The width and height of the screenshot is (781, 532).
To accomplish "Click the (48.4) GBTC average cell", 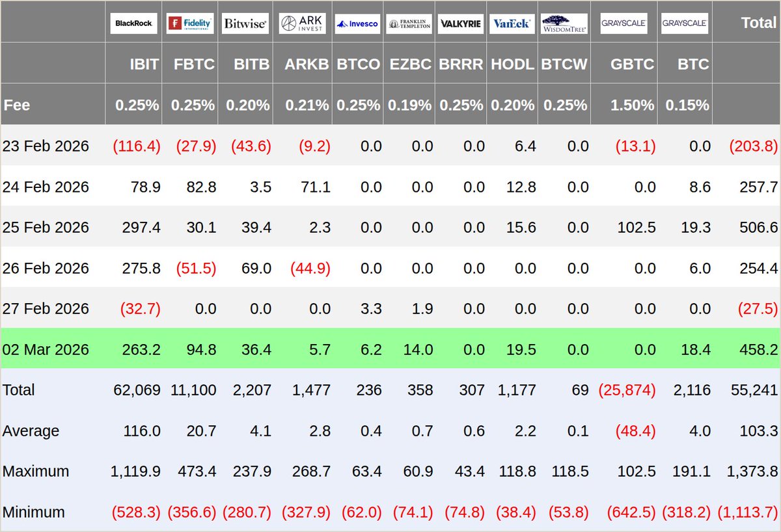I will 635,431.
